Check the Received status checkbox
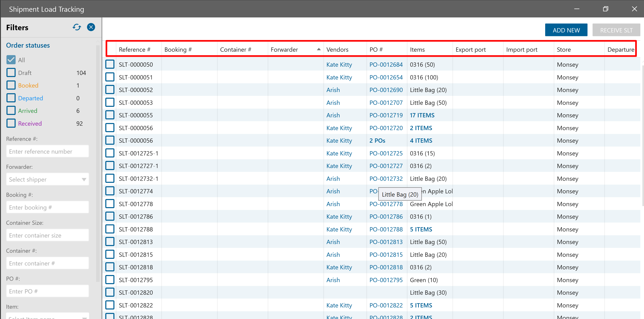 (11, 123)
